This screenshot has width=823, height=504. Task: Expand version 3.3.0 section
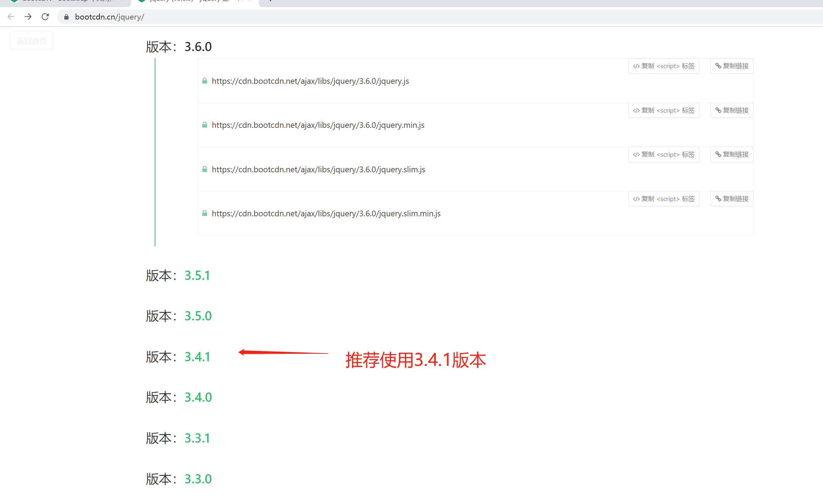coord(198,479)
